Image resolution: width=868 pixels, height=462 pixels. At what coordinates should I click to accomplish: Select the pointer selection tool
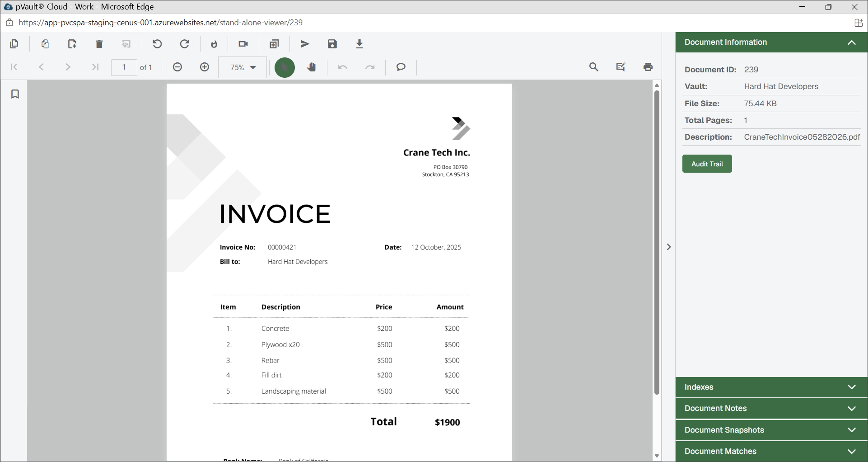click(285, 68)
